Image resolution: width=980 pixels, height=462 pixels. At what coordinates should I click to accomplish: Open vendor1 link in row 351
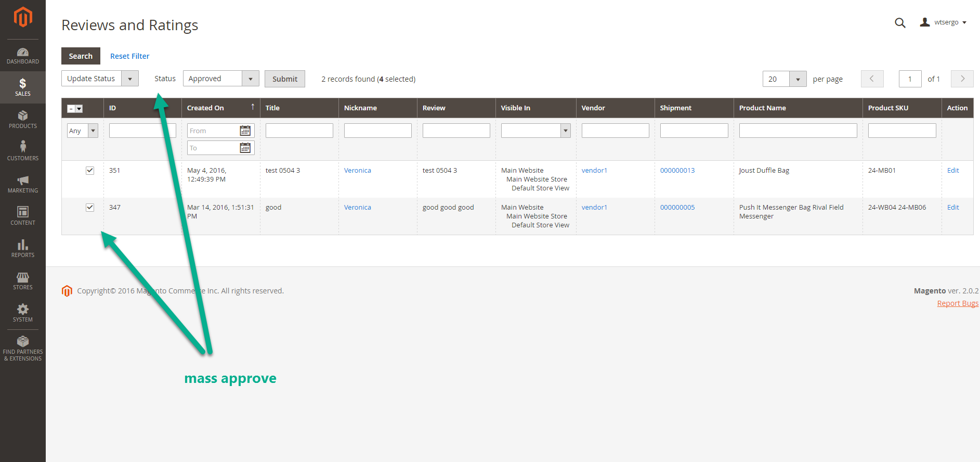click(594, 170)
